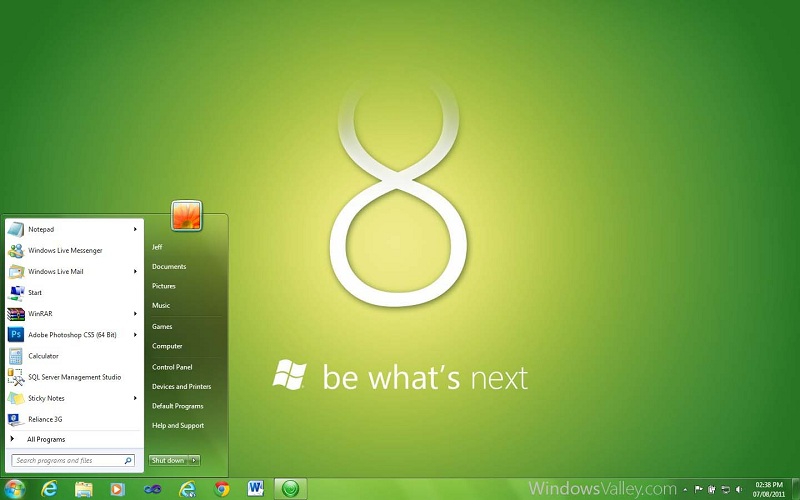The width and height of the screenshot is (800, 500).
Task: Show hidden system tray icons
Action: pos(685,490)
